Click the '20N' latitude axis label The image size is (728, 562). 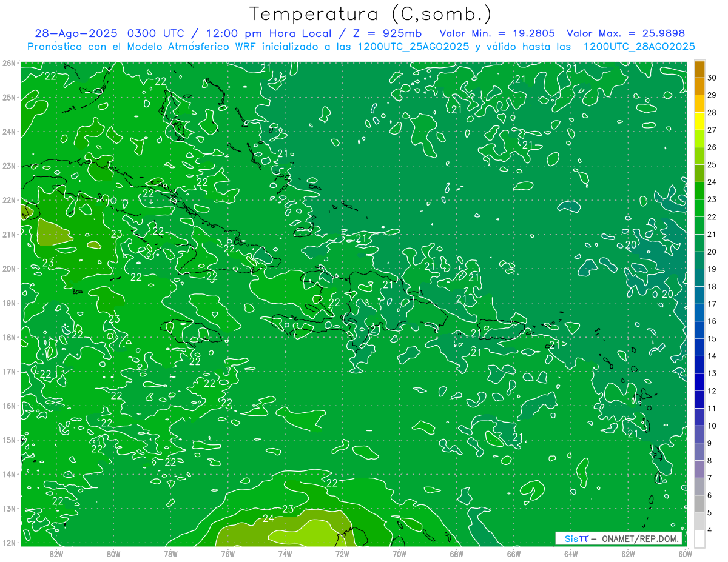click(x=9, y=269)
